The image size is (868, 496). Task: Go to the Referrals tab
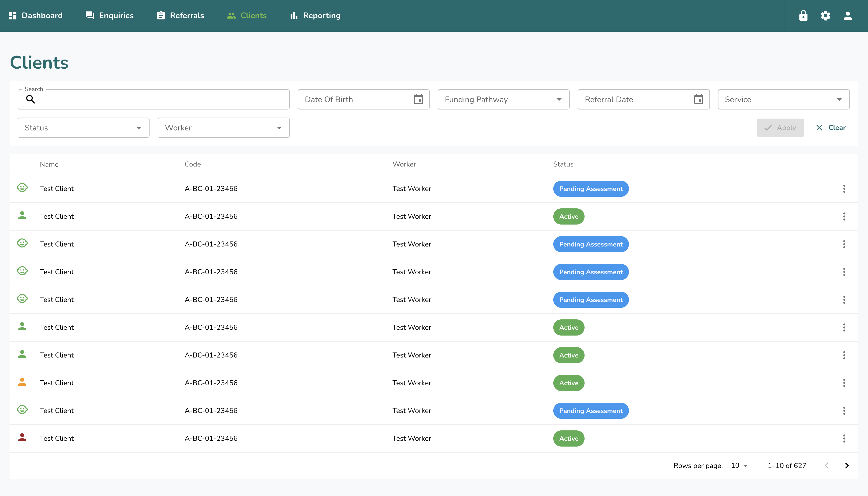(x=181, y=16)
